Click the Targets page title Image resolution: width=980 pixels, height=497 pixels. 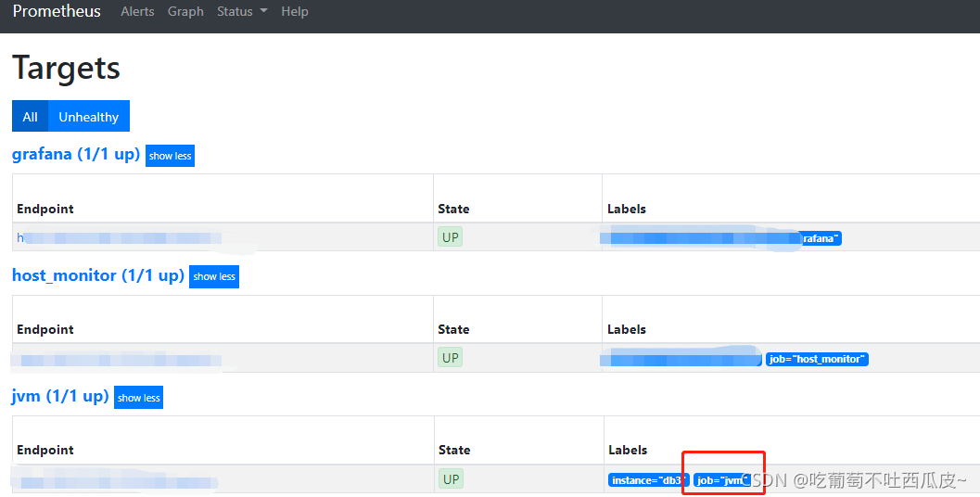click(x=66, y=67)
